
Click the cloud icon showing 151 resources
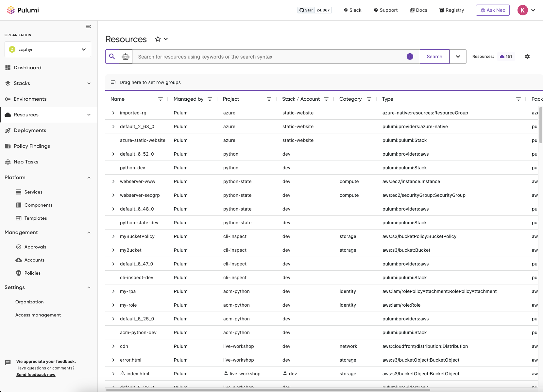tap(506, 56)
